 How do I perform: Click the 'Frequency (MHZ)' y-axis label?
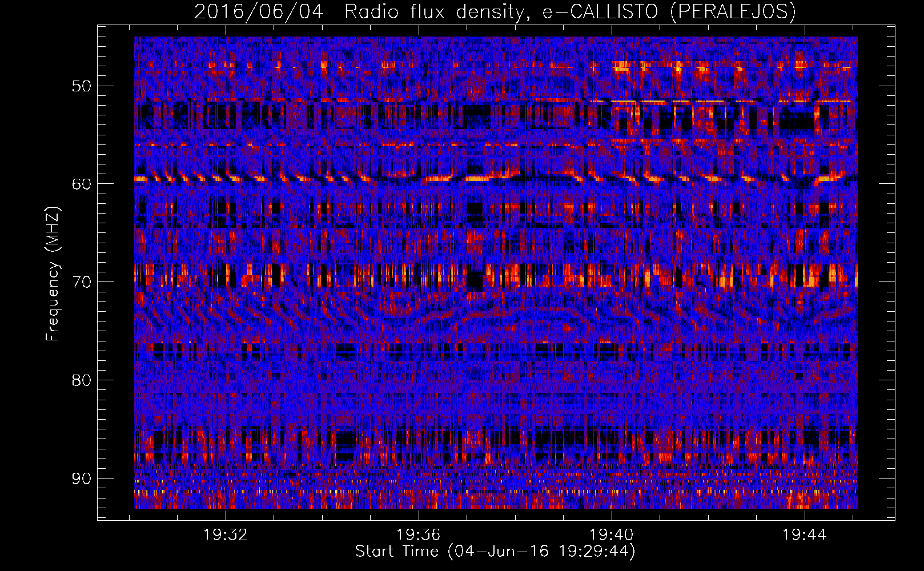coord(53,274)
